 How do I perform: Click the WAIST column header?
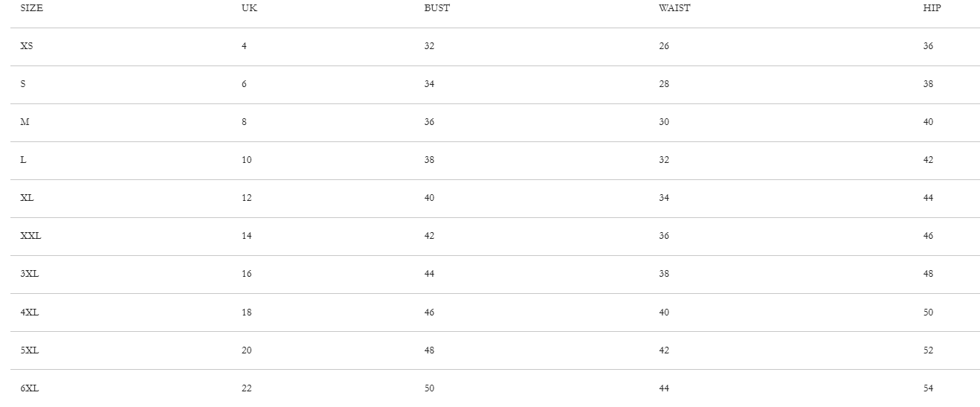pos(674,8)
